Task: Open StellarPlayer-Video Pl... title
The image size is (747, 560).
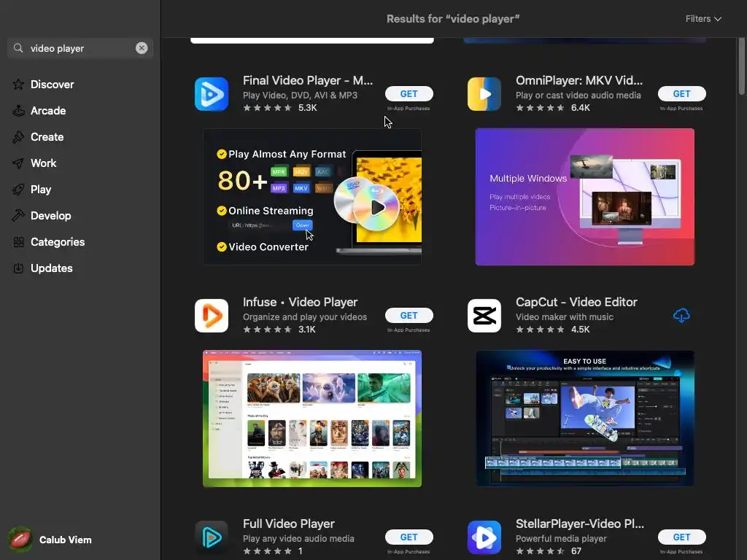Action: pos(580,524)
